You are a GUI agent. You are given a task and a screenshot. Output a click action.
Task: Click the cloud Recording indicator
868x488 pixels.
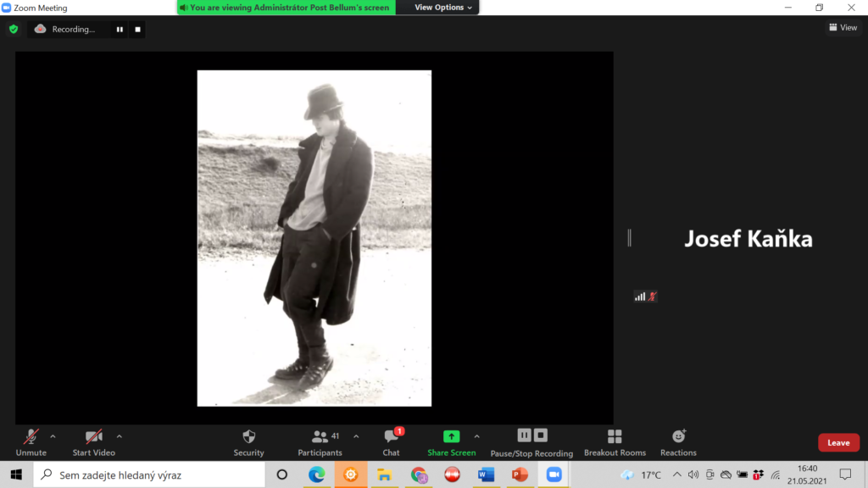(64, 30)
